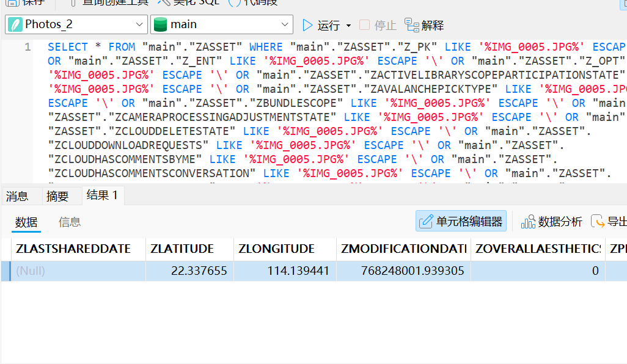Select the longitude value 114.139441
The height and width of the screenshot is (364, 627).
click(x=285, y=271)
